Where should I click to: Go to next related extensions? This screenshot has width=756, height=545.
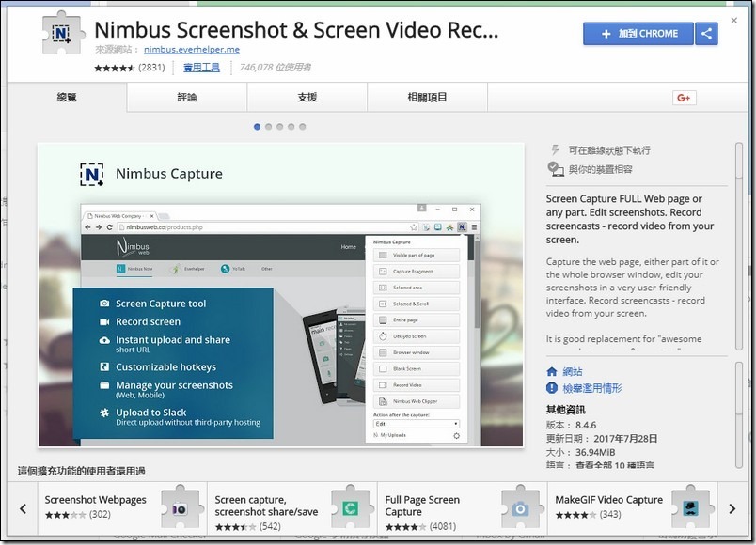[732, 508]
